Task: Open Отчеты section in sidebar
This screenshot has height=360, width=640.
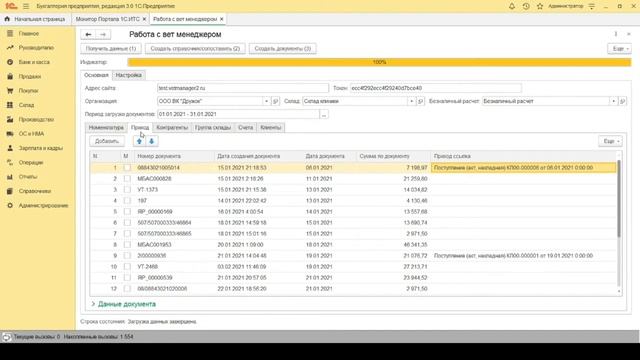Action: (28, 177)
